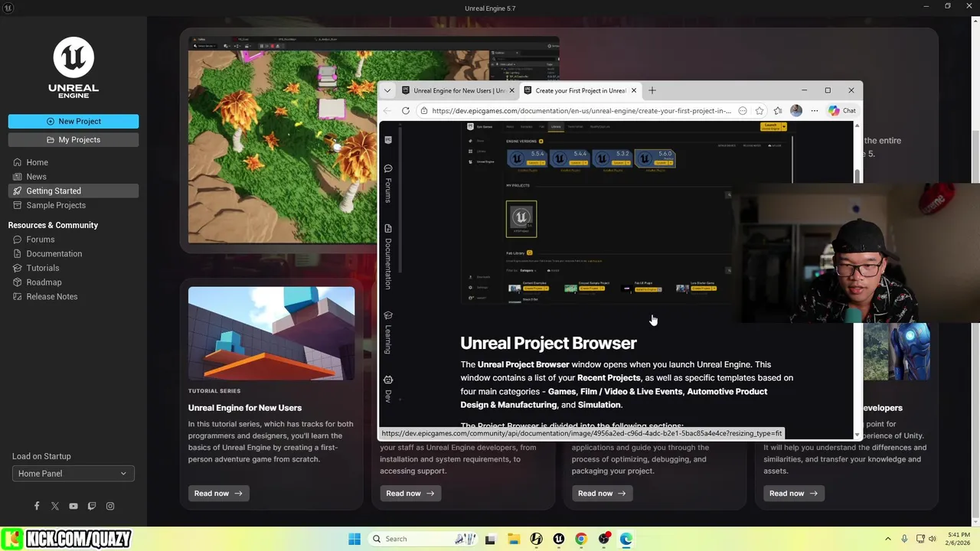Open Microsoft Edge from the taskbar

tap(626, 539)
